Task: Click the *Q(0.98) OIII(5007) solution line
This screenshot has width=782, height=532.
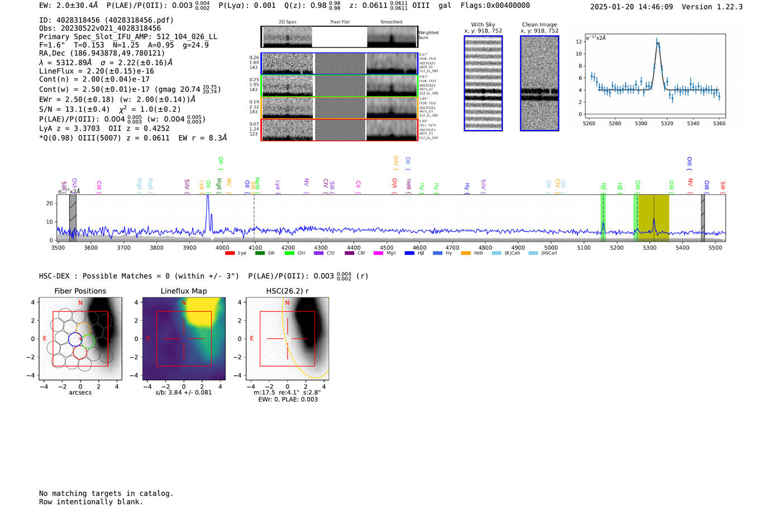Action: pos(133,138)
